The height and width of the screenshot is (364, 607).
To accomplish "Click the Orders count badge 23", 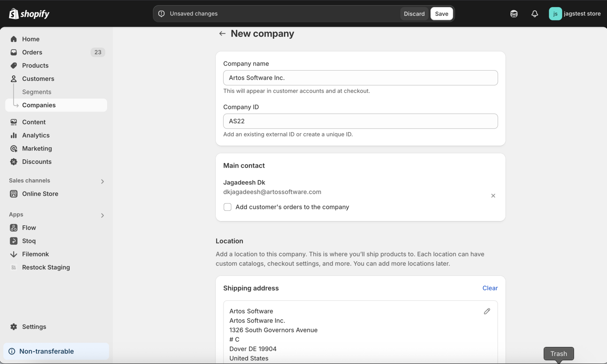I will (x=98, y=52).
